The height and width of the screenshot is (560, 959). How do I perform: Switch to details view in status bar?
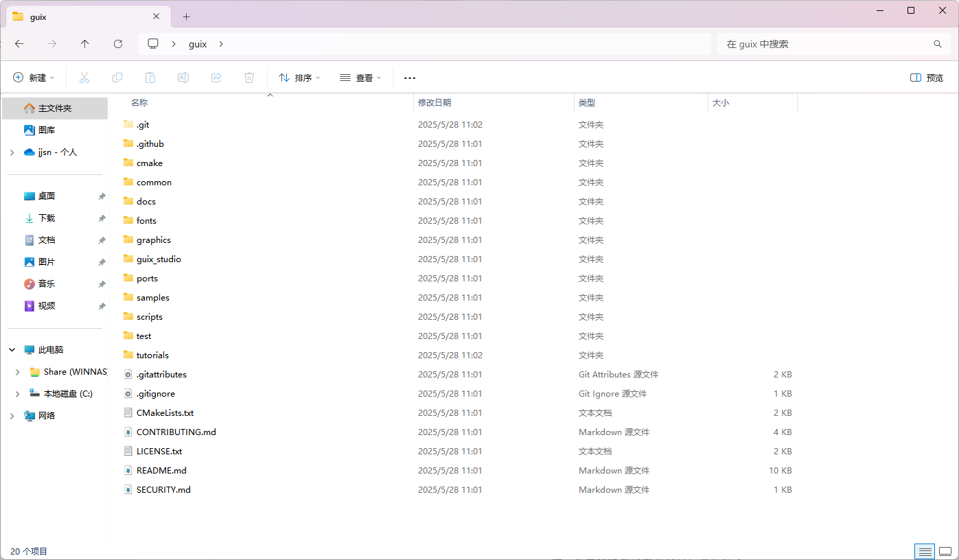(925, 552)
